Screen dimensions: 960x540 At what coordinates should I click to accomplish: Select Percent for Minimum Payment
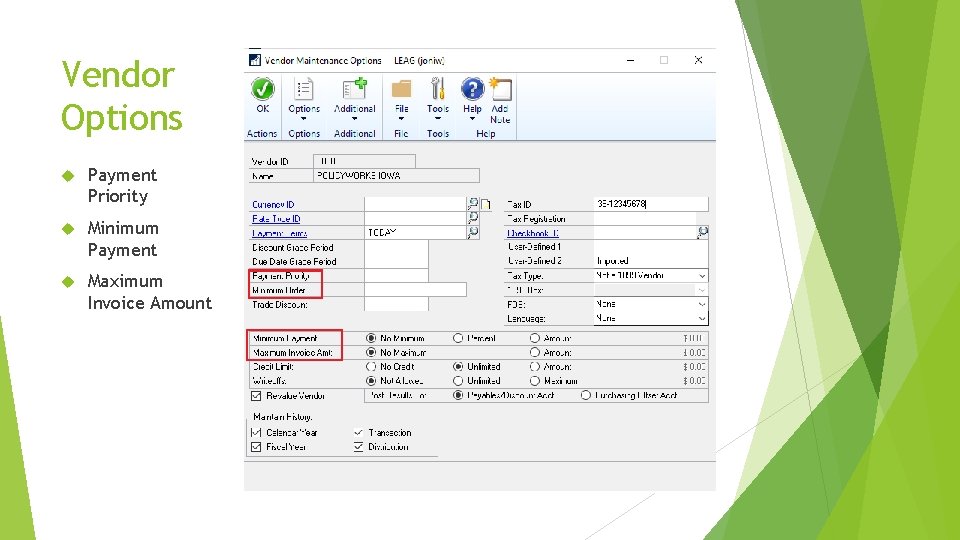(458, 338)
